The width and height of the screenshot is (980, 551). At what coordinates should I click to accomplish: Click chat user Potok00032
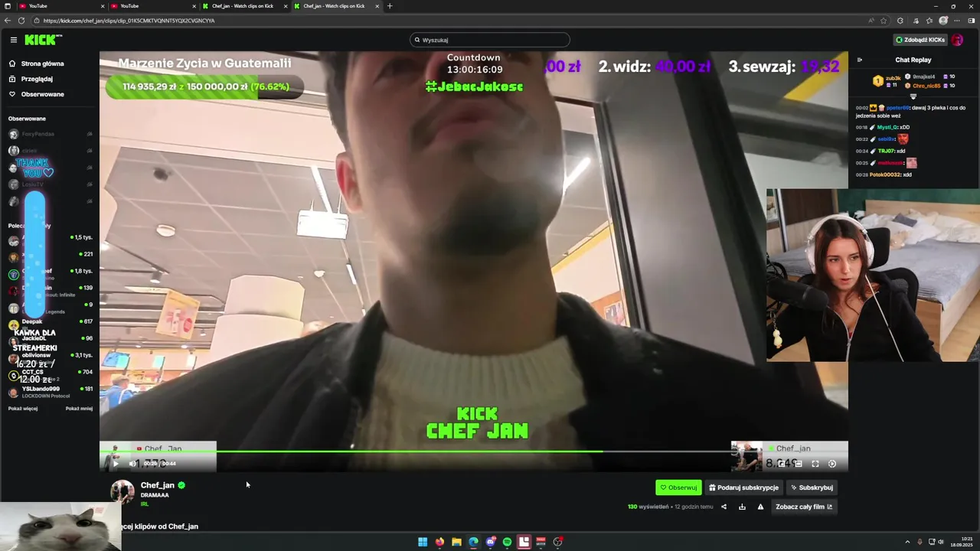click(884, 174)
